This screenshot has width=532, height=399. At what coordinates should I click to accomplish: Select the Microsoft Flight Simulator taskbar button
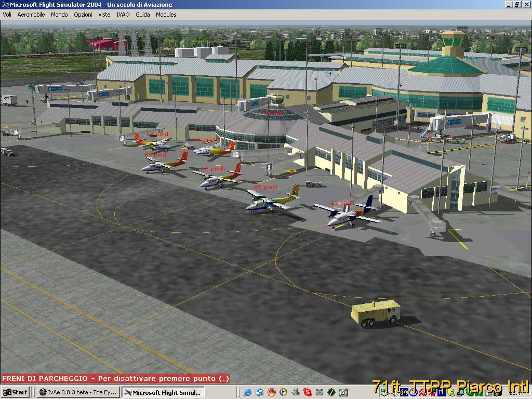click(163, 393)
